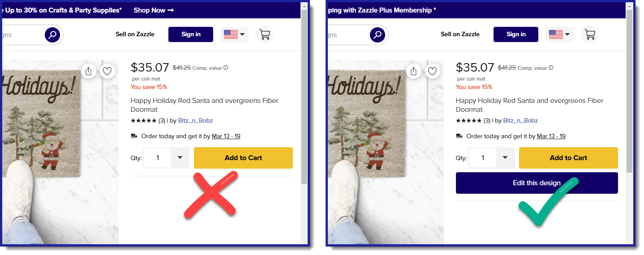
Task: Click Add to Cart in the left panel
Action: pyautogui.click(x=243, y=158)
